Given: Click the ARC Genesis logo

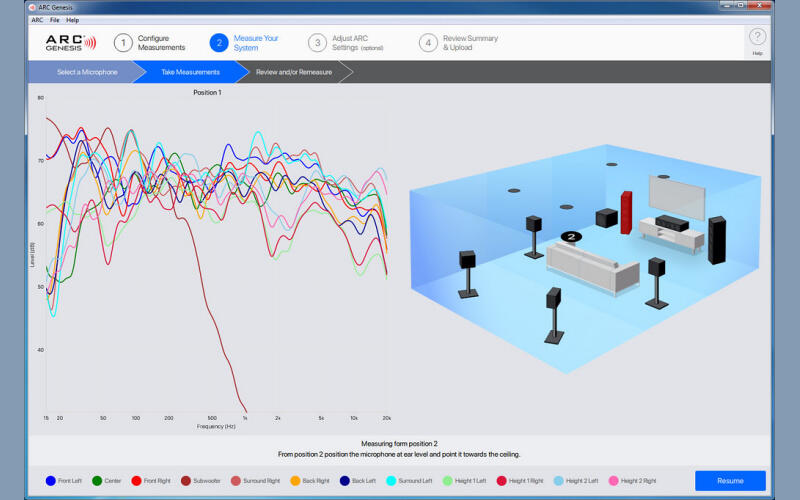Looking at the screenshot, I should (70, 43).
